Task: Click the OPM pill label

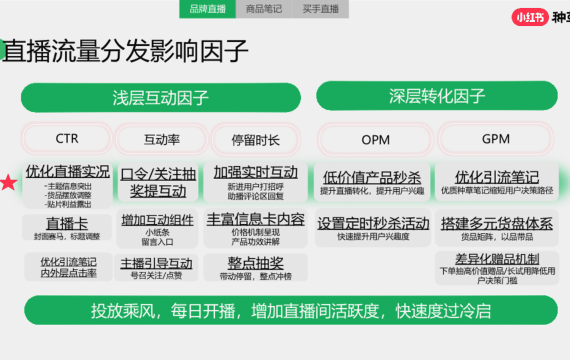Action: tap(376, 140)
